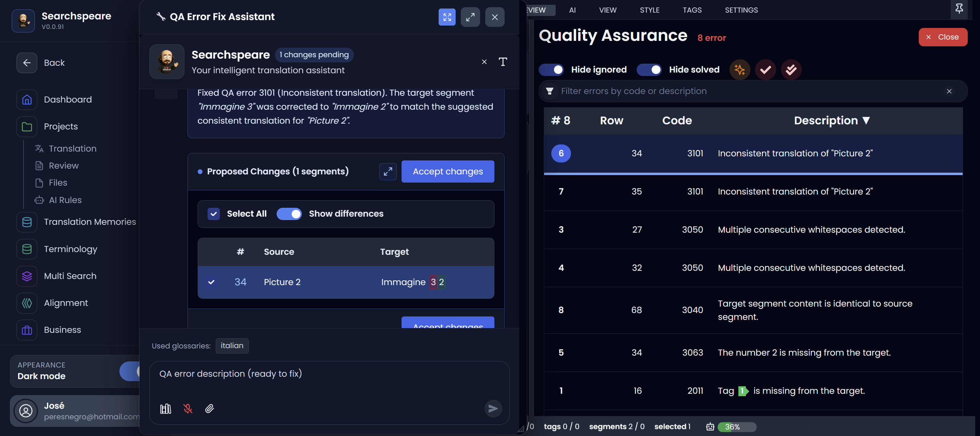Click the text formatting T icon
Viewport: 980px width, 436px height.
coord(503,61)
